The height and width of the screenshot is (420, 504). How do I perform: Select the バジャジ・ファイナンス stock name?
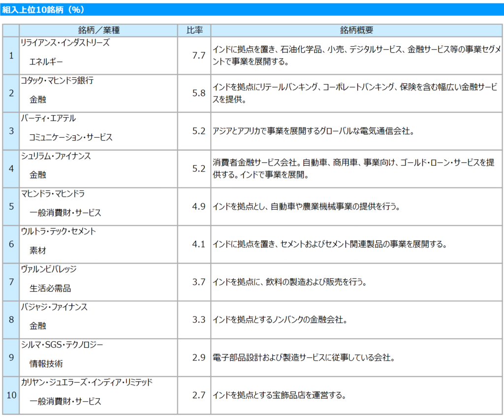point(54,307)
